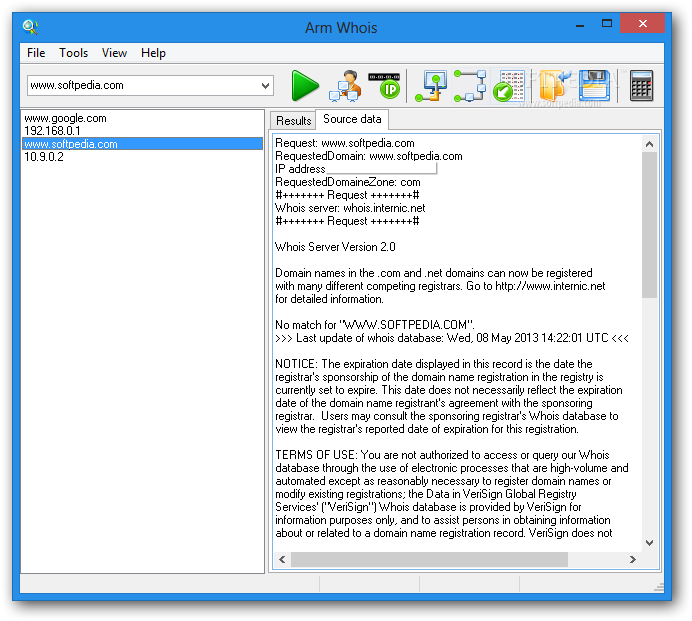This screenshot has width=692, height=621.
Task: Click the horizontal scrollbar left arrow
Action: tap(282, 559)
